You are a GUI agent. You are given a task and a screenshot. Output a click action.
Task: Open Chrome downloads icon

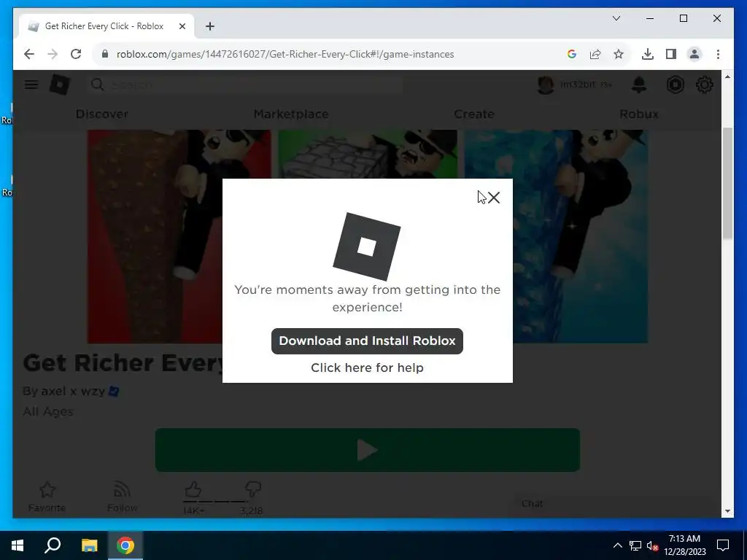pyautogui.click(x=648, y=54)
